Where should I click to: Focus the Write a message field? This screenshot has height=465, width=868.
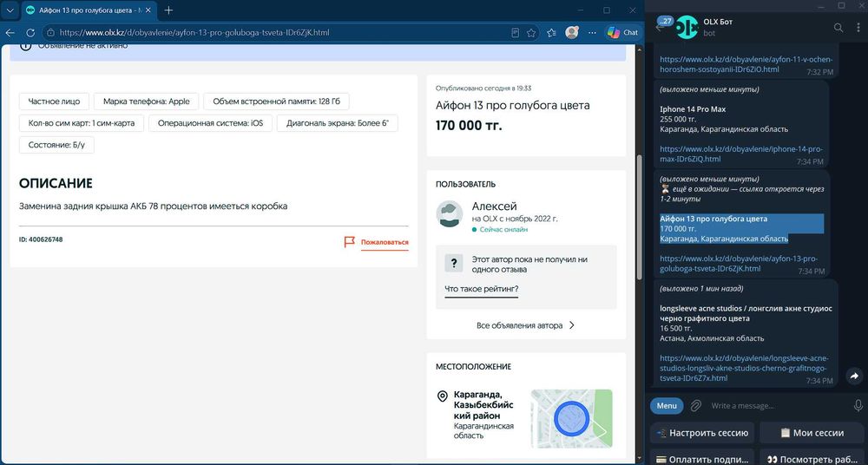pyautogui.click(x=778, y=406)
